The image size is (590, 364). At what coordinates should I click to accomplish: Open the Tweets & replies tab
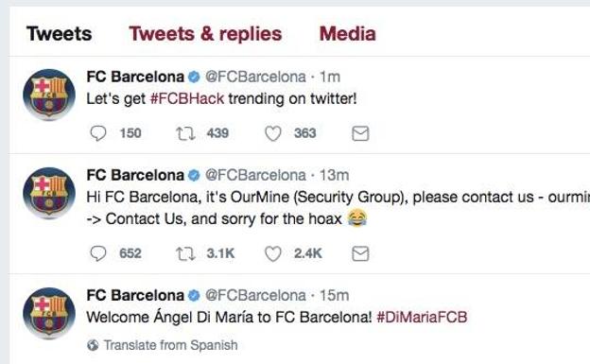point(205,33)
